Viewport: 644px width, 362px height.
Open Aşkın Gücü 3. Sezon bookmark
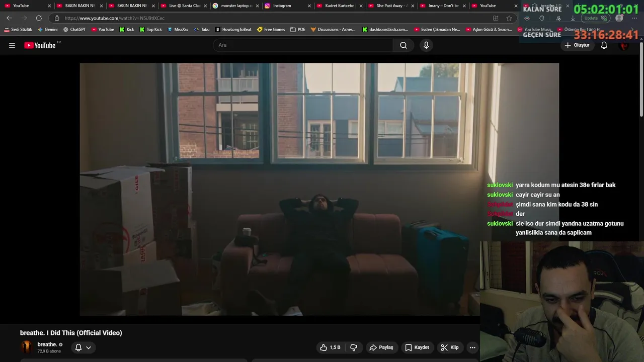[x=489, y=30]
